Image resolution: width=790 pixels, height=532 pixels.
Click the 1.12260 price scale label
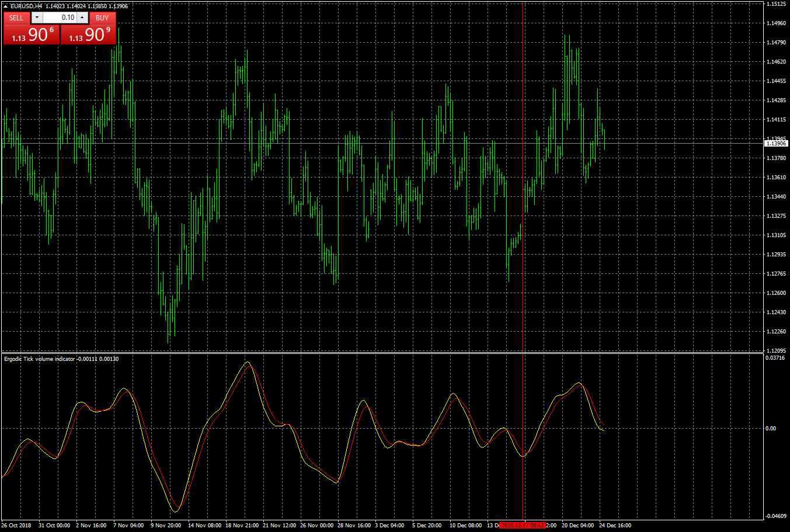(x=776, y=332)
